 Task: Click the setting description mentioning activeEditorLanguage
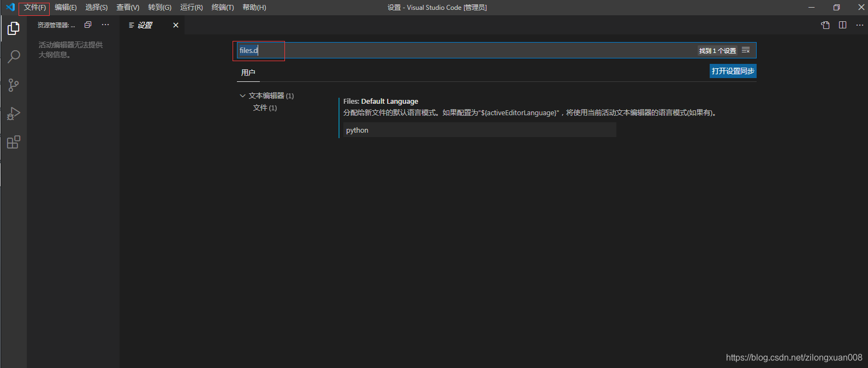530,112
